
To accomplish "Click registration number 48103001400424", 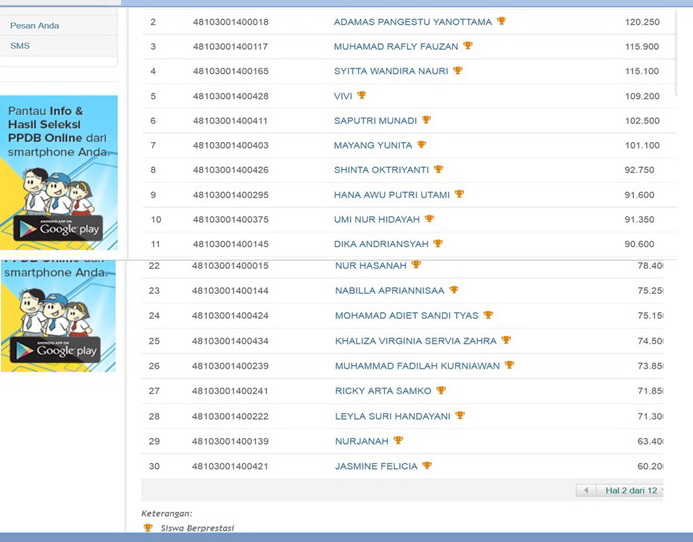I will coord(230,316).
